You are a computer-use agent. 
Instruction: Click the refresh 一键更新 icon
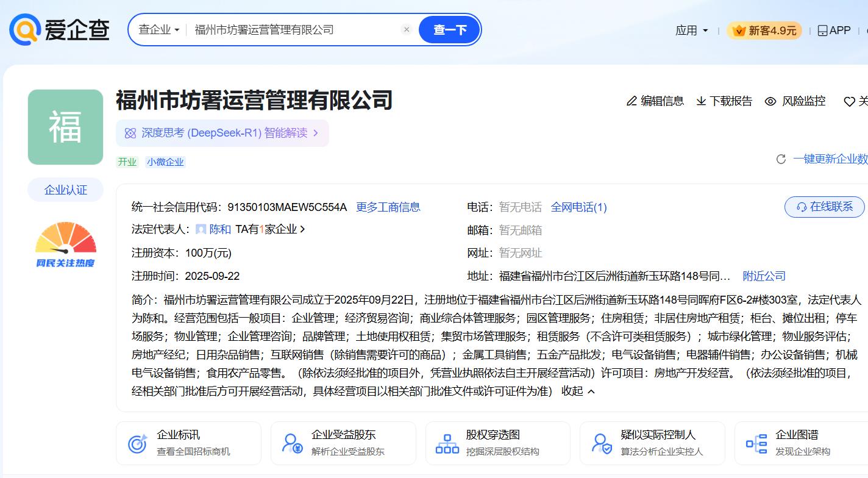point(781,159)
